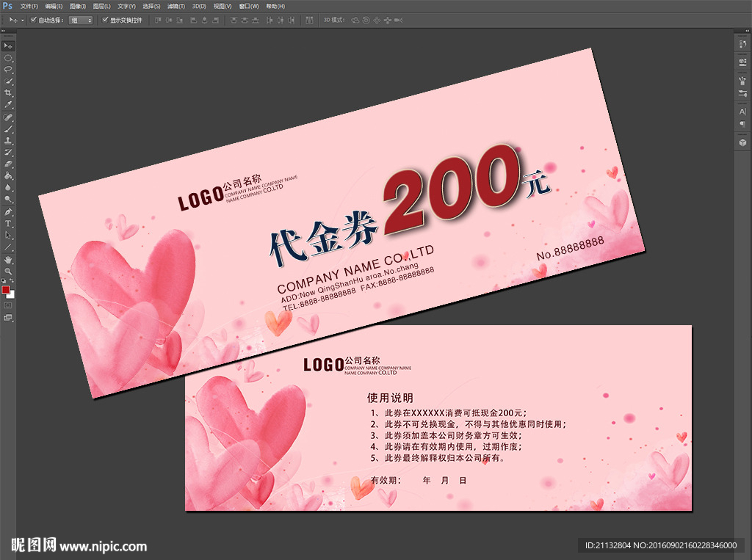
Task: Open the 文字(Y) menu
Action: 126,6
